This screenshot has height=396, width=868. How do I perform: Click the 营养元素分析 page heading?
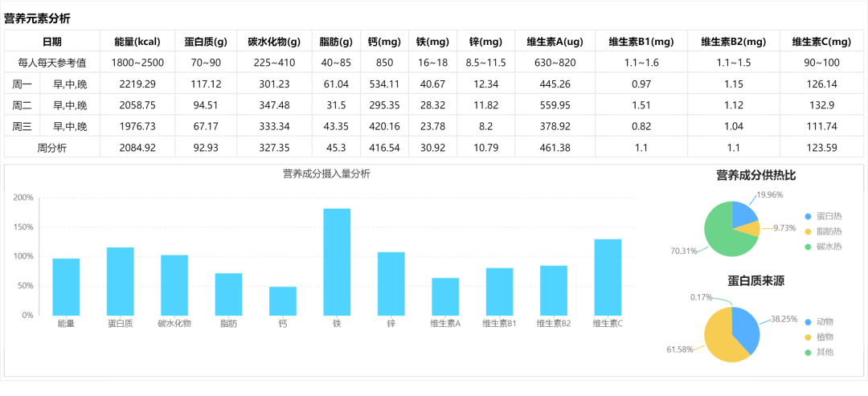[37, 18]
